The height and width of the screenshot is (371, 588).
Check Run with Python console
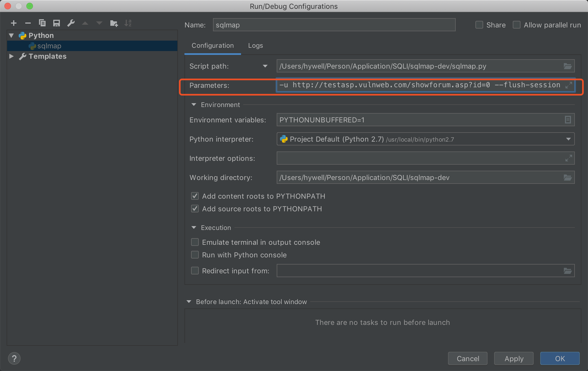(x=195, y=255)
